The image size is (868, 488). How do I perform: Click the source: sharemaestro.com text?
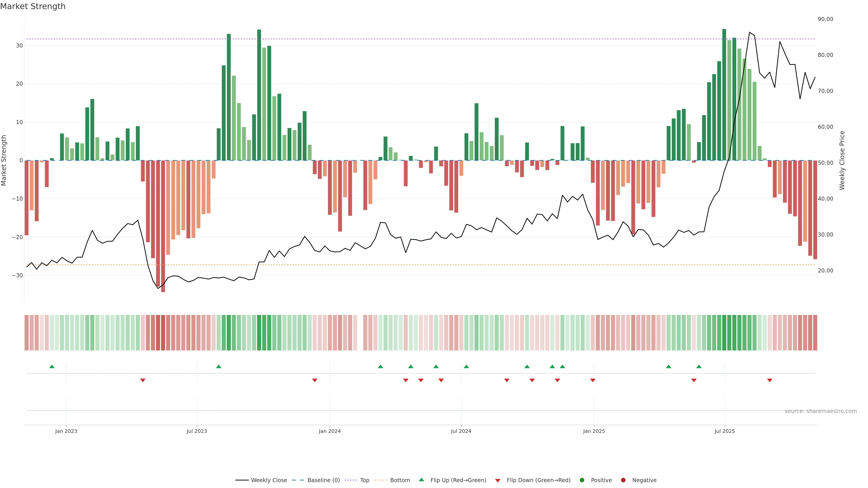[x=821, y=411]
